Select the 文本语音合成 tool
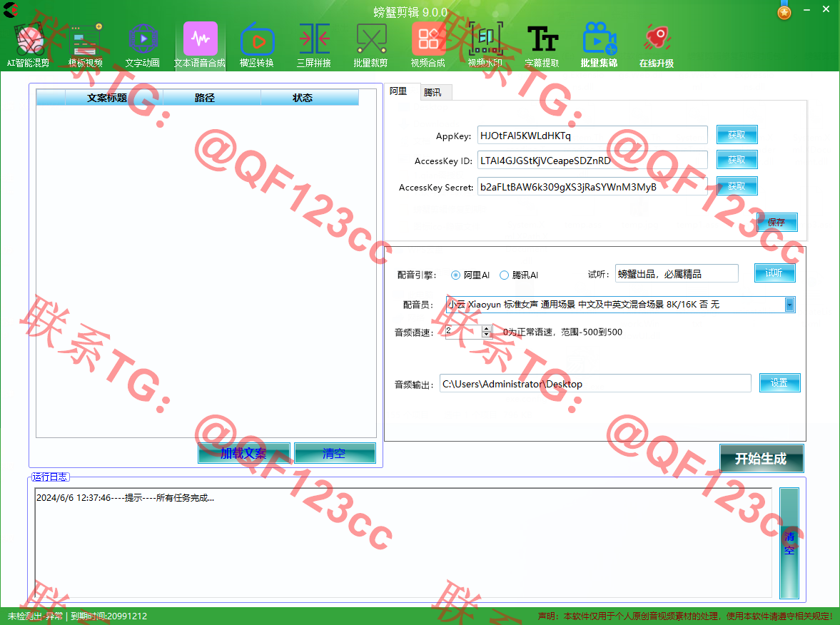The image size is (840, 625). [x=200, y=46]
